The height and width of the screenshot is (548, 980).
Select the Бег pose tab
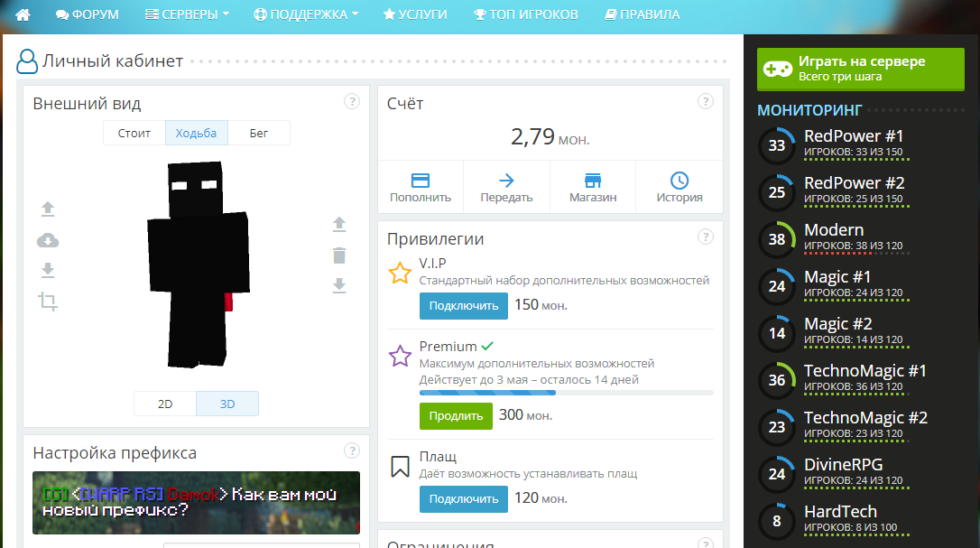(x=259, y=134)
